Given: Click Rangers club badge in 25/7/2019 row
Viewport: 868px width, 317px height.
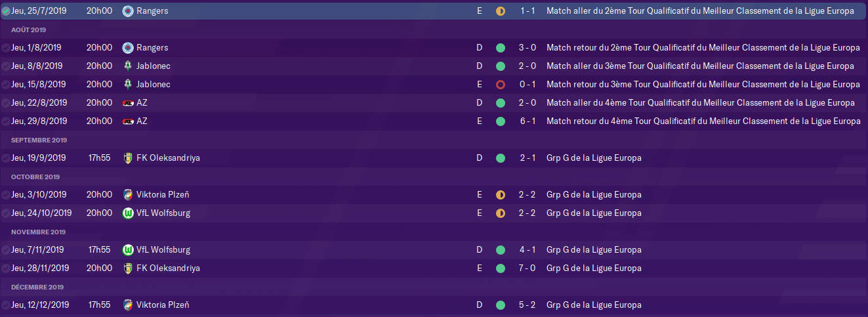Looking at the screenshot, I should (x=128, y=11).
